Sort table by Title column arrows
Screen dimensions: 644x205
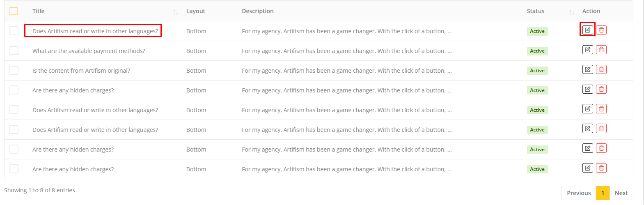click(x=175, y=12)
